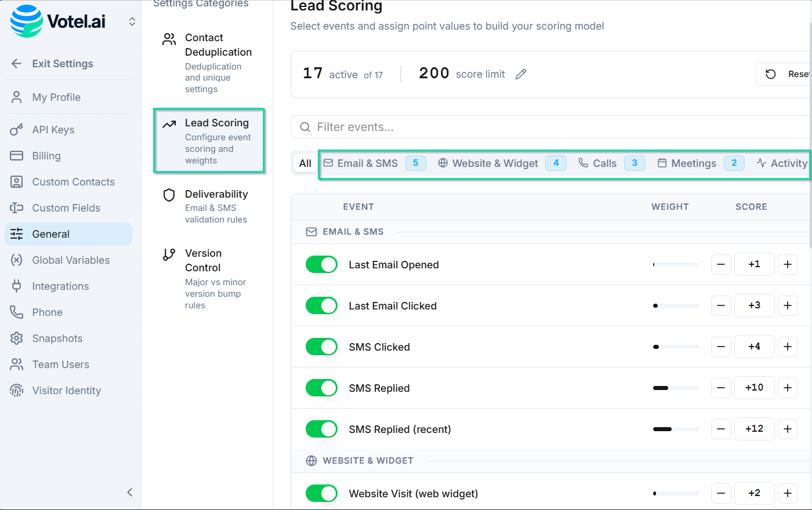Viewport: 812px width, 510px height.
Task: Turn off the SMS Replied (recent) toggle
Action: tap(321, 429)
